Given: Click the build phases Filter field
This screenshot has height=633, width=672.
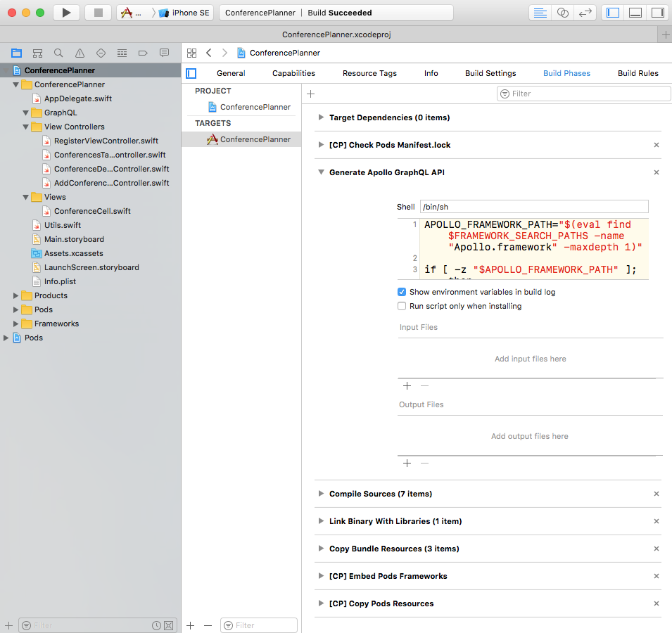Looking at the screenshot, I should pyautogui.click(x=583, y=94).
